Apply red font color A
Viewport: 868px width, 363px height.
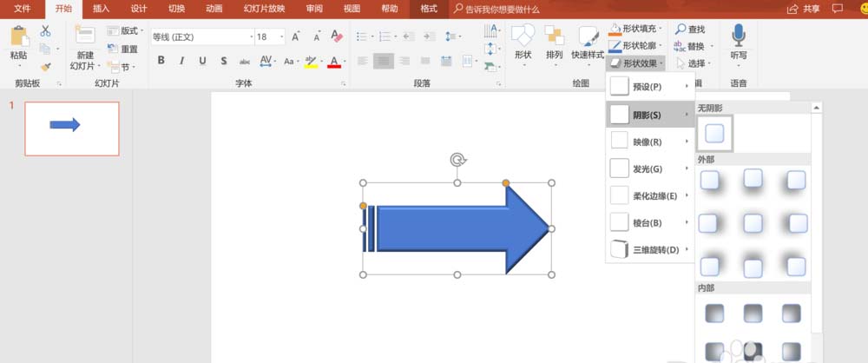[x=334, y=61]
